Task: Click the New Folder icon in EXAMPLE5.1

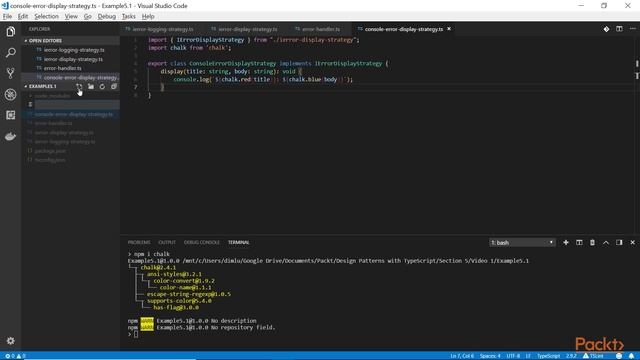Action: click(91, 87)
